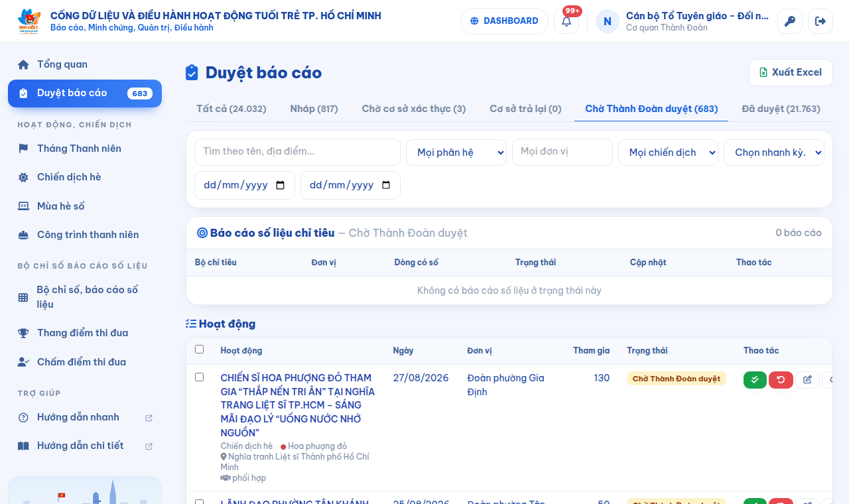
Task: Click the Tháng Thanh niên flag icon
Action: click(23, 149)
